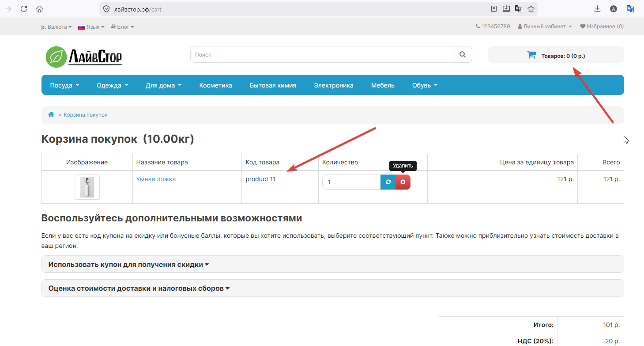This screenshot has width=644, height=346.
Task: Bookmark this page with the star icon
Action: click(531, 9)
